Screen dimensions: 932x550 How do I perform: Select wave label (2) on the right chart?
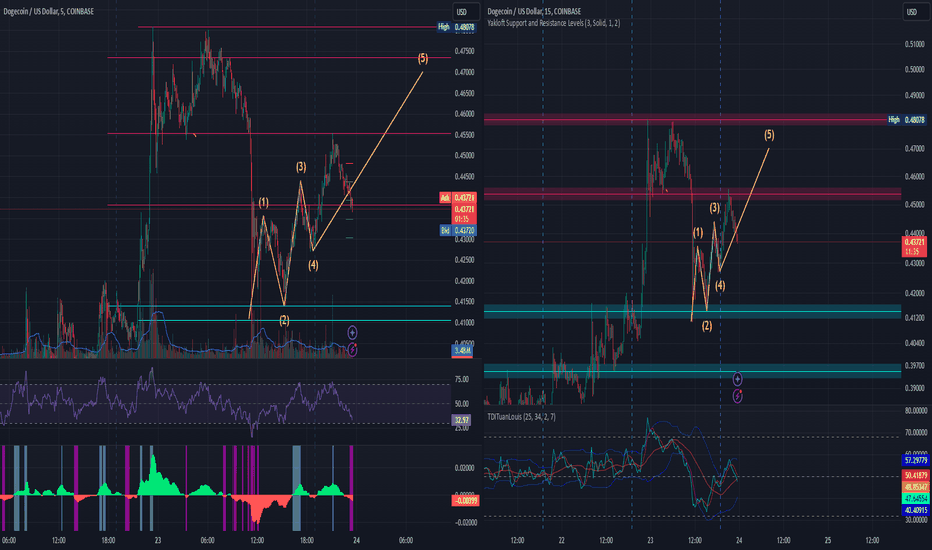pyautogui.click(x=707, y=326)
